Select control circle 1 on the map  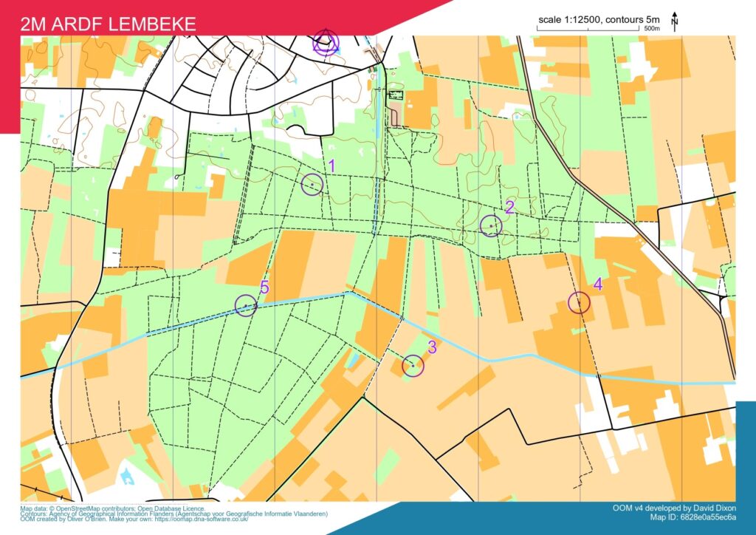312,184
